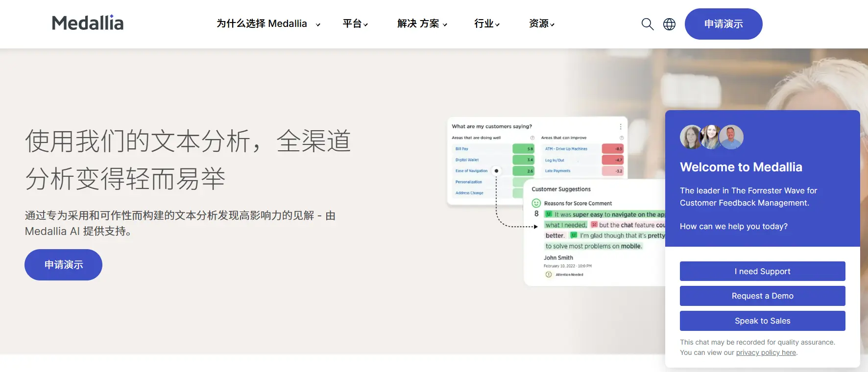Click the Welcome to Medallia heading
This screenshot has width=868, height=372.
(741, 167)
